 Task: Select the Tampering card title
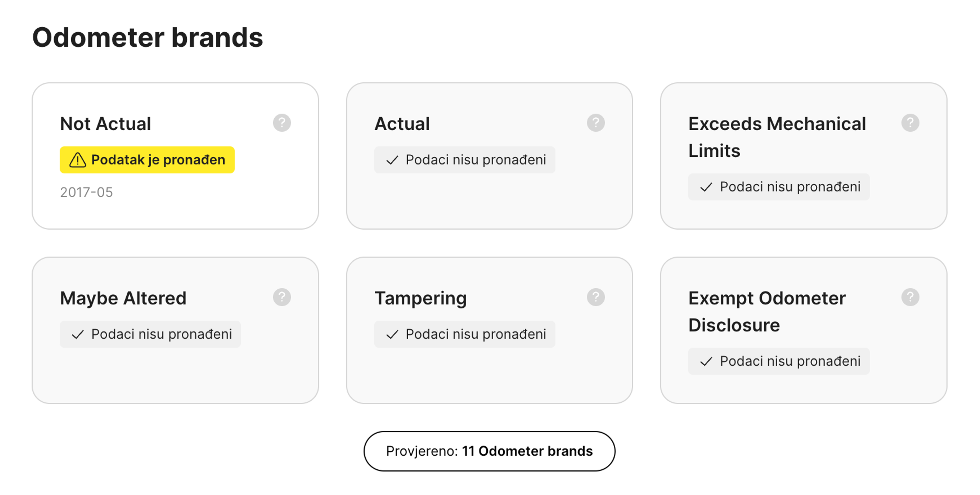420,298
